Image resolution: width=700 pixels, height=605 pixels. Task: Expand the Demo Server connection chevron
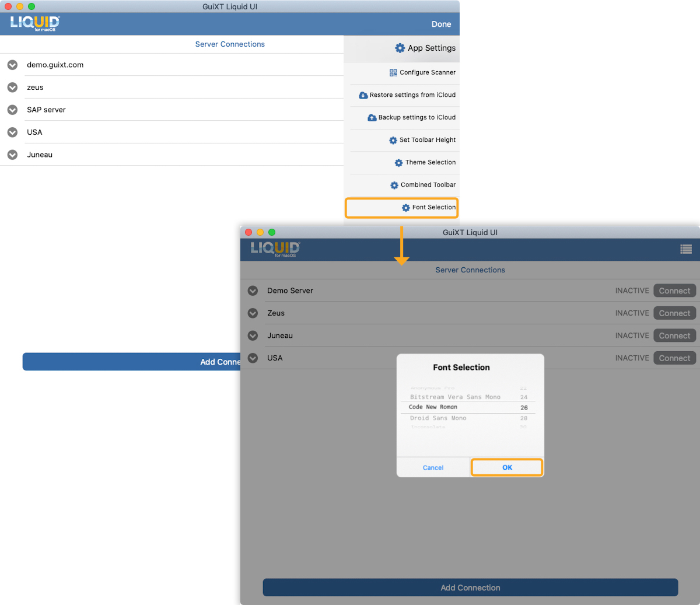253,291
